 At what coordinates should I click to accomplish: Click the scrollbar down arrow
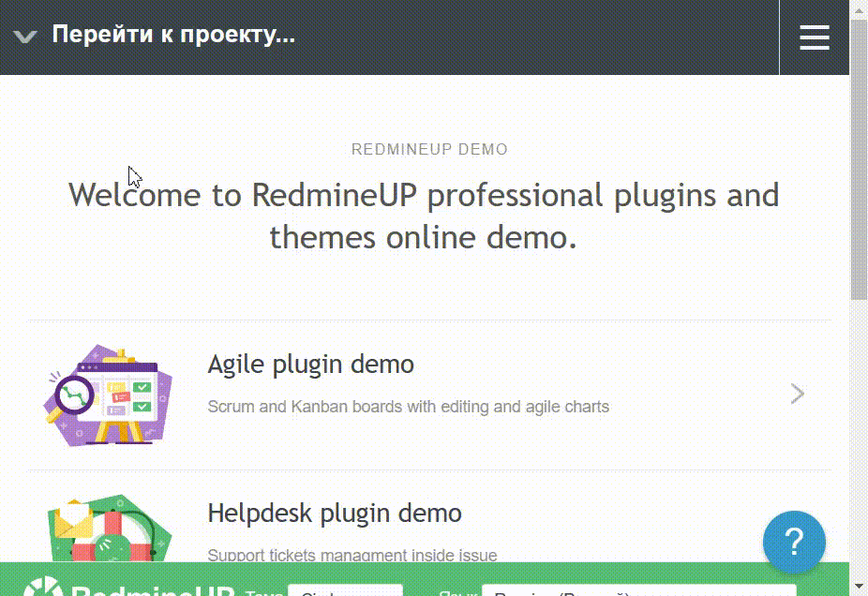[x=859, y=588]
